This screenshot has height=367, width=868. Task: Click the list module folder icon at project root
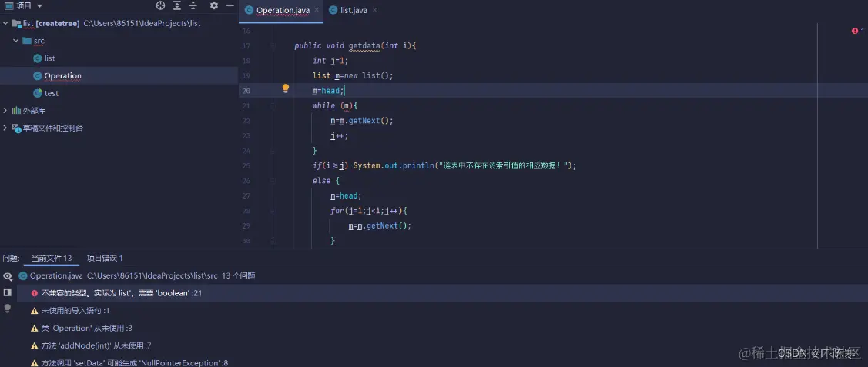coord(17,23)
